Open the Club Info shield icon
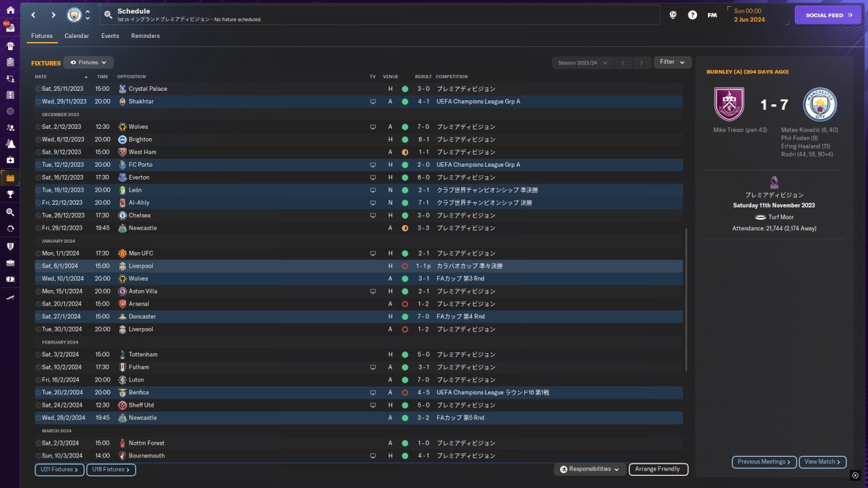 (9, 246)
